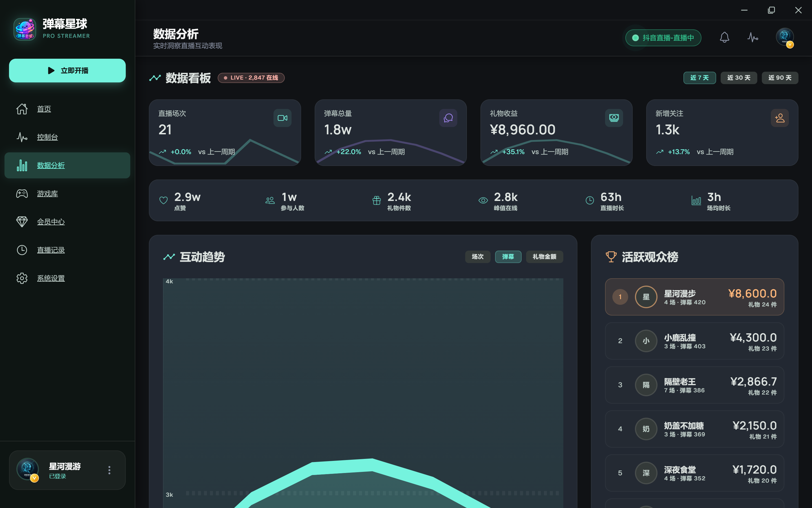Click the 星河漫游 account card avatar
Viewport: 812px width, 508px height.
[28, 469]
